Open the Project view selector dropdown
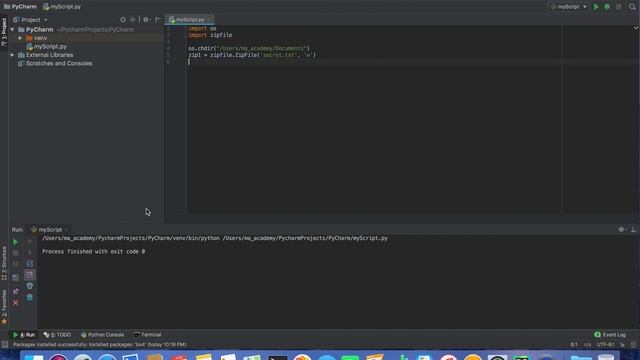Image resolution: width=640 pixels, height=360 pixels. (31, 20)
